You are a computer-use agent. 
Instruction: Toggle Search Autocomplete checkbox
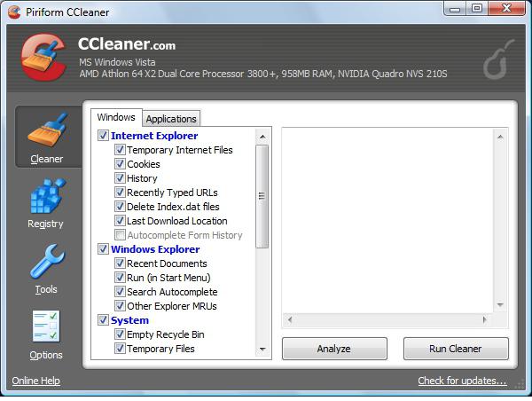120,292
